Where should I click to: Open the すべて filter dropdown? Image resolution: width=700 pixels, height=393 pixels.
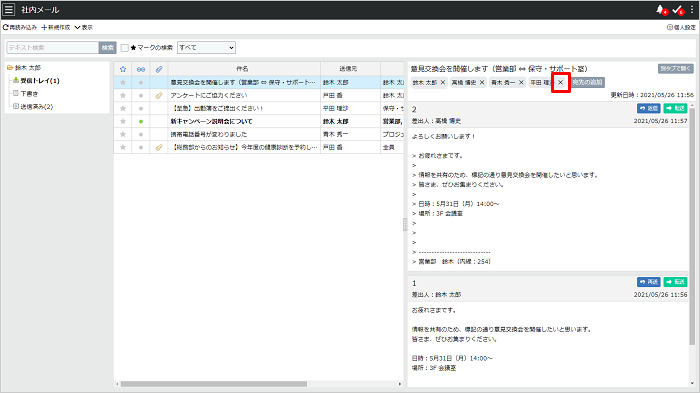click(206, 47)
